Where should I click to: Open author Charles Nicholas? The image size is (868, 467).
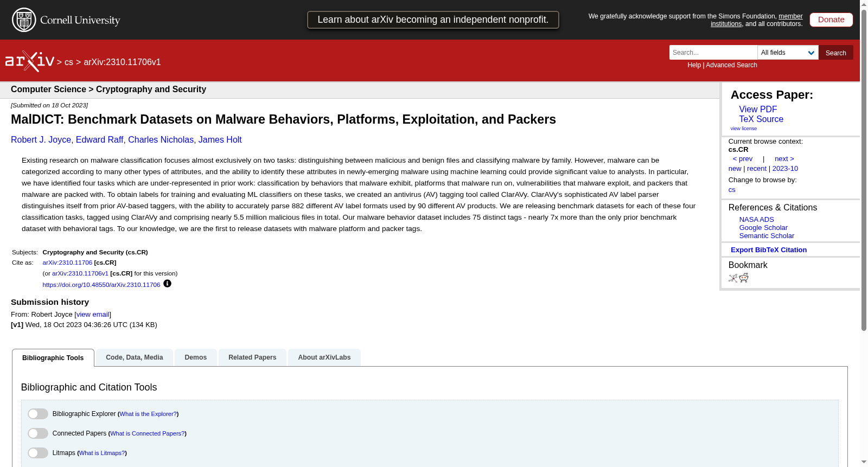161,139
